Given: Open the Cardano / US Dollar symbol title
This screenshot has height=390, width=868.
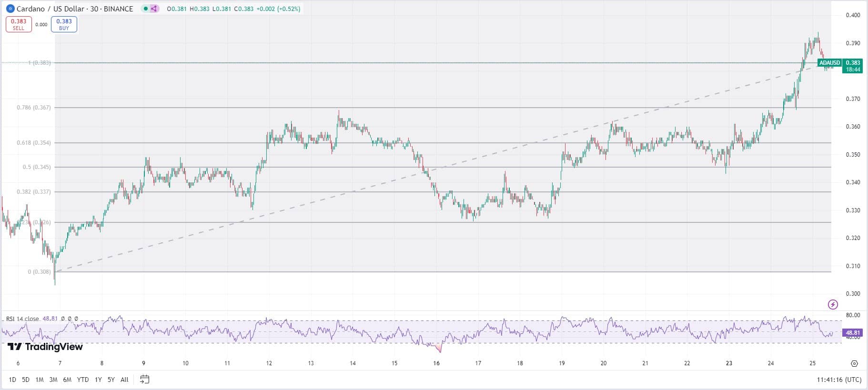Looking at the screenshot, I should (75, 9).
